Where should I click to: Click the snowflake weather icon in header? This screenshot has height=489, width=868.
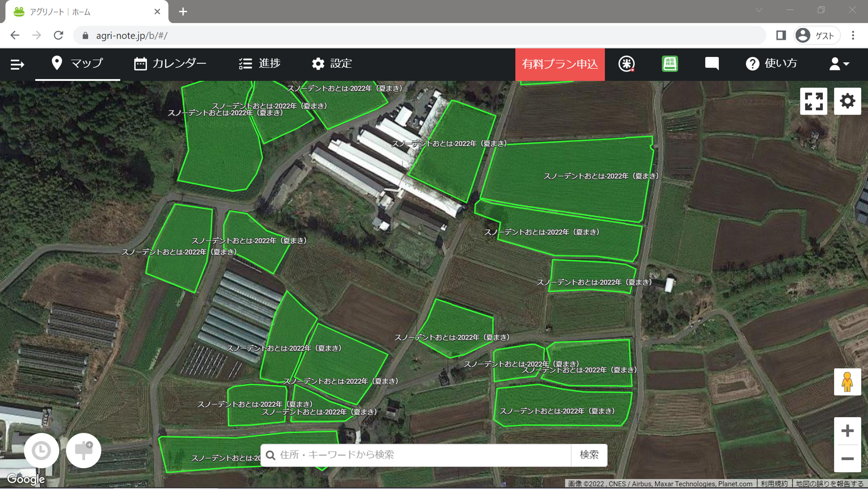626,64
